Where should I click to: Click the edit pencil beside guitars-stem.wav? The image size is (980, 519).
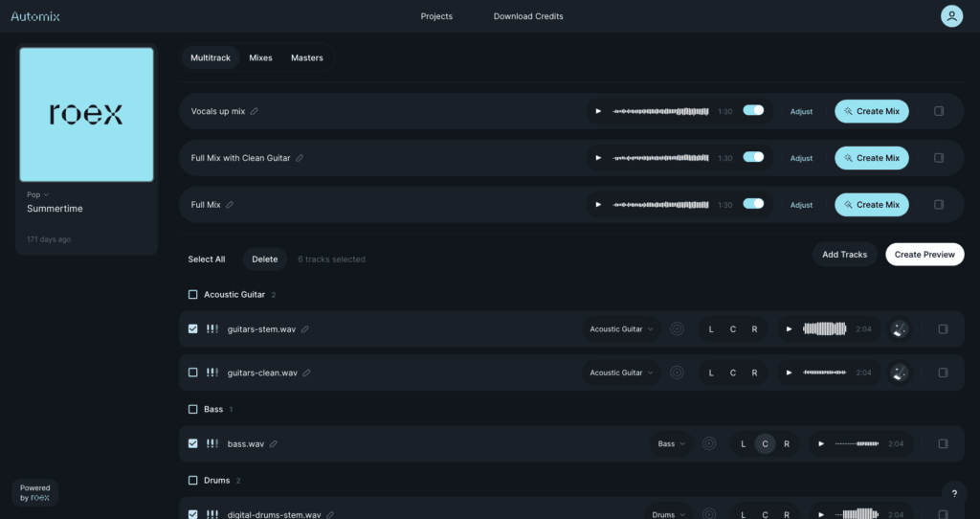click(305, 329)
